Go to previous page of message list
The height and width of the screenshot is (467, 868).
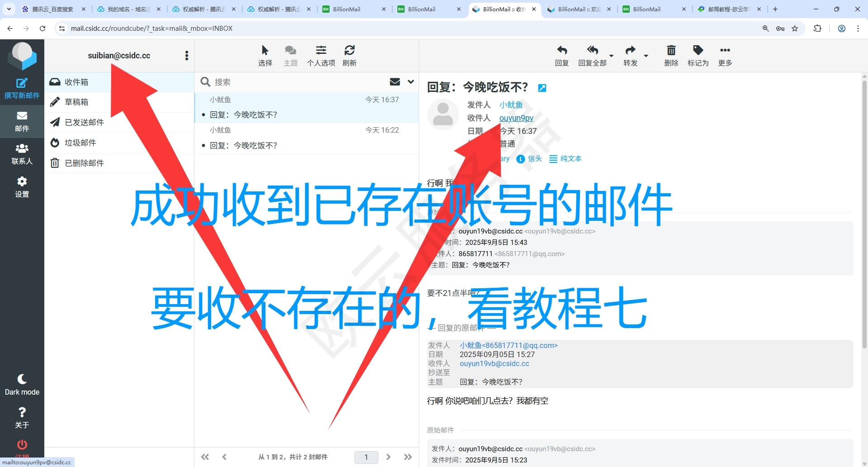click(224, 457)
